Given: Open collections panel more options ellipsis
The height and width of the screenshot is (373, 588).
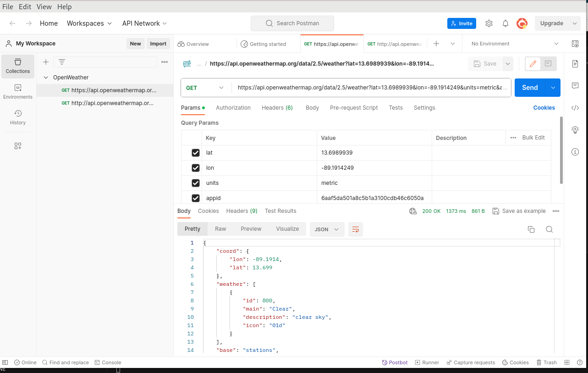Looking at the screenshot, I should [x=165, y=62].
